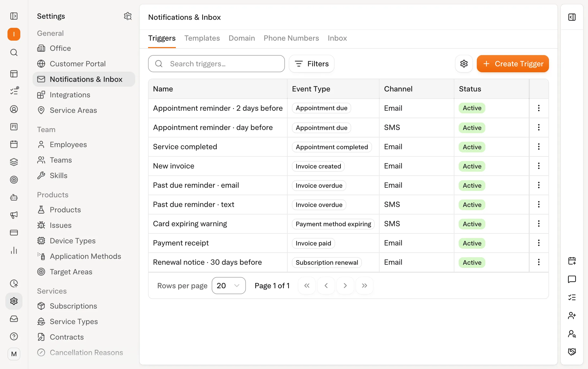Switch to the Domain tab
The image size is (588, 369).
242,38
